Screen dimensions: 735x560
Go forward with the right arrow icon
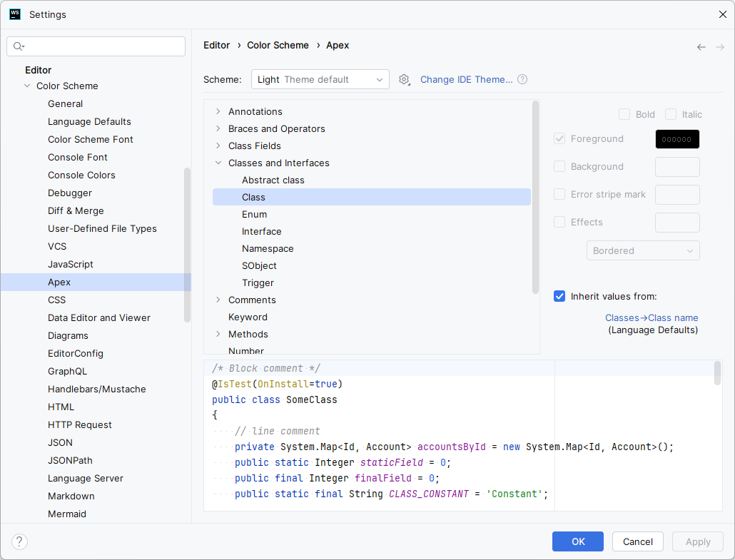pos(720,47)
